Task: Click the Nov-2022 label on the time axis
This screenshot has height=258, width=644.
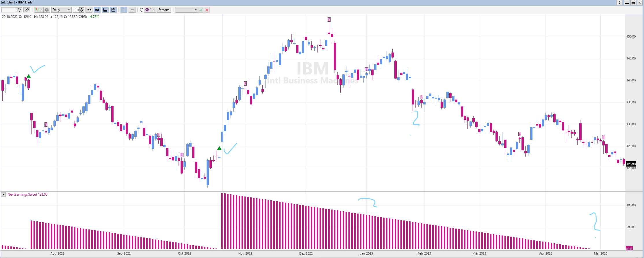Action: coord(245,253)
